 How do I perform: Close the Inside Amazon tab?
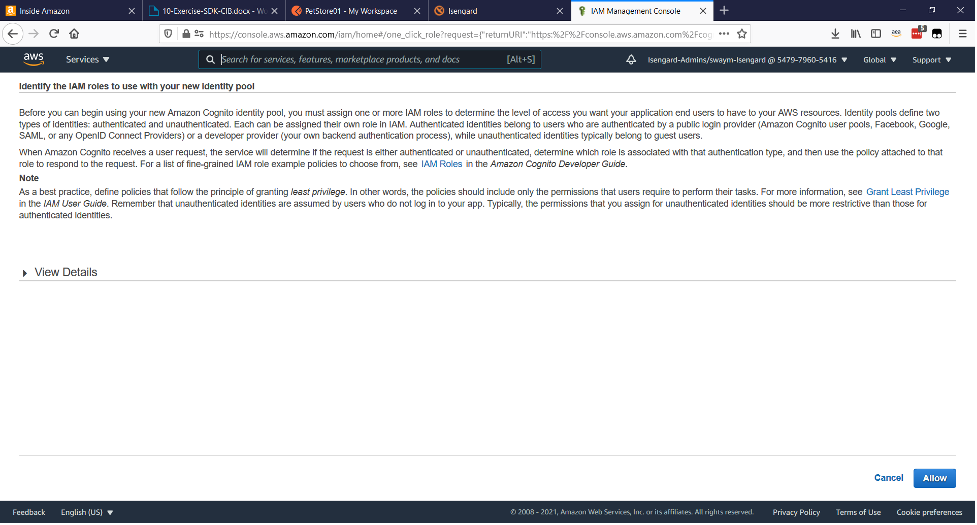pos(131,11)
